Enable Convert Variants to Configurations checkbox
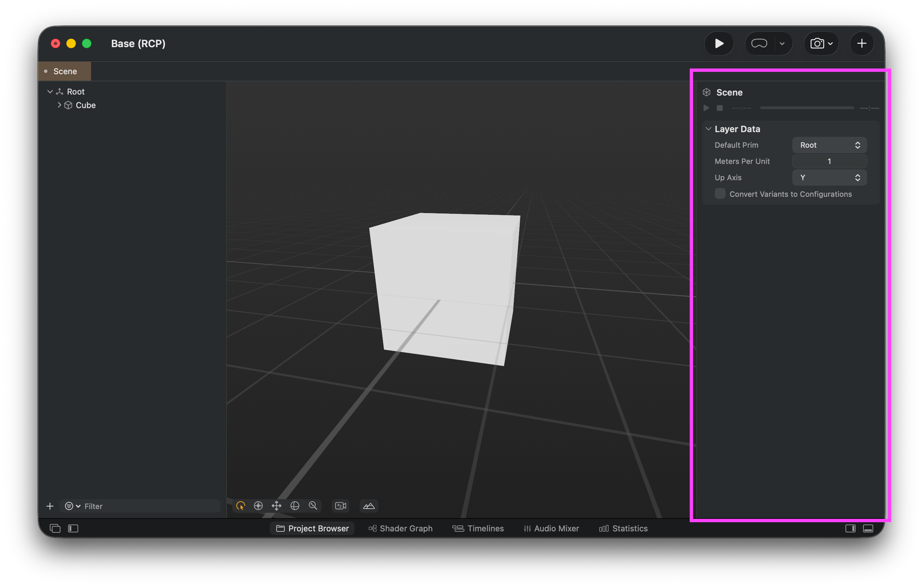Viewport: 923px width, 588px height. [x=720, y=194]
